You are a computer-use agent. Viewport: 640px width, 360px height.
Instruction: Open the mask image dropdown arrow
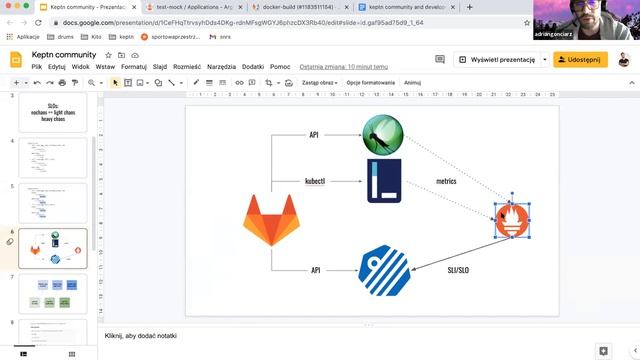tap(278, 83)
